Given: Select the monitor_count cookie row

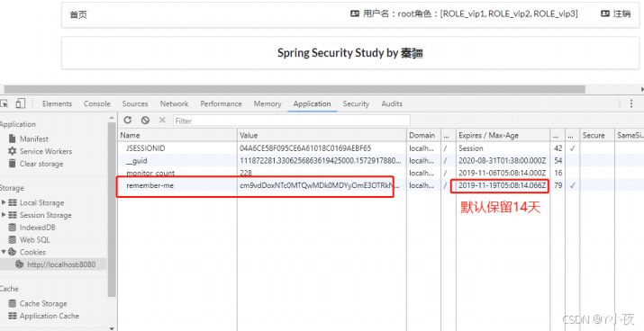Looking at the screenshot, I should tap(381, 173).
